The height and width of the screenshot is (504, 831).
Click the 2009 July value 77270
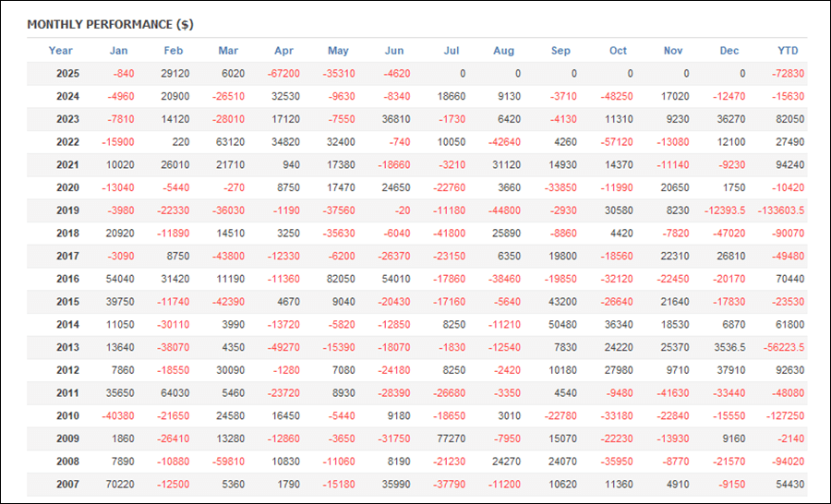pyautogui.click(x=451, y=438)
